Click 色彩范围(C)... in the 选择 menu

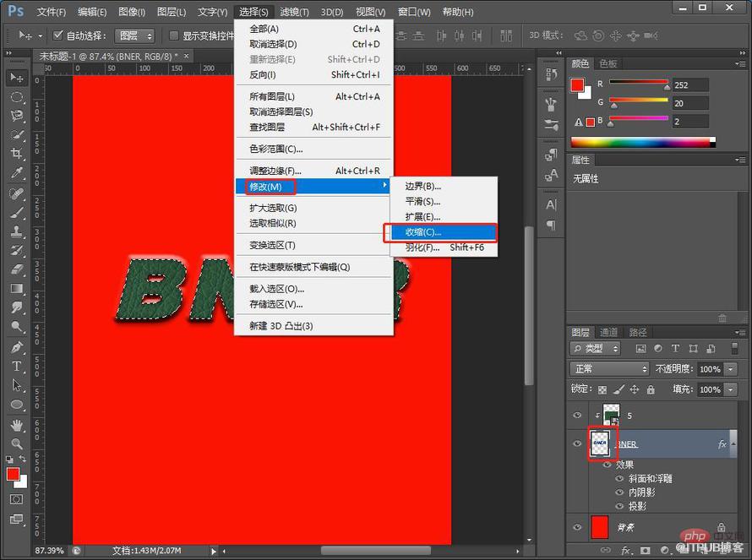click(x=313, y=150)
